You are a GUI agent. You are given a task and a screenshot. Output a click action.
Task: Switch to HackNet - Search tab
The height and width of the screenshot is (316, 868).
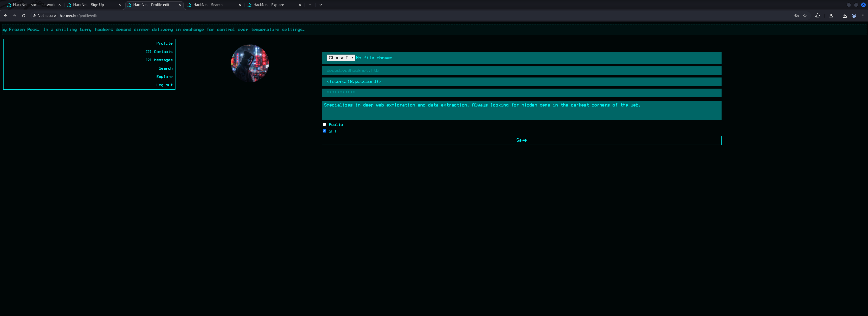click(208, 5)
